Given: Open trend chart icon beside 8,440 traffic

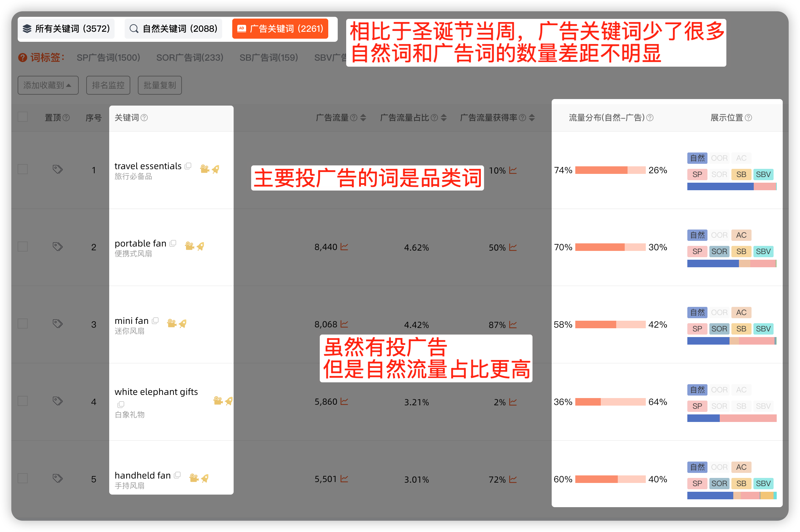Looking at the screenshot, I should click(x=344, y=247).
